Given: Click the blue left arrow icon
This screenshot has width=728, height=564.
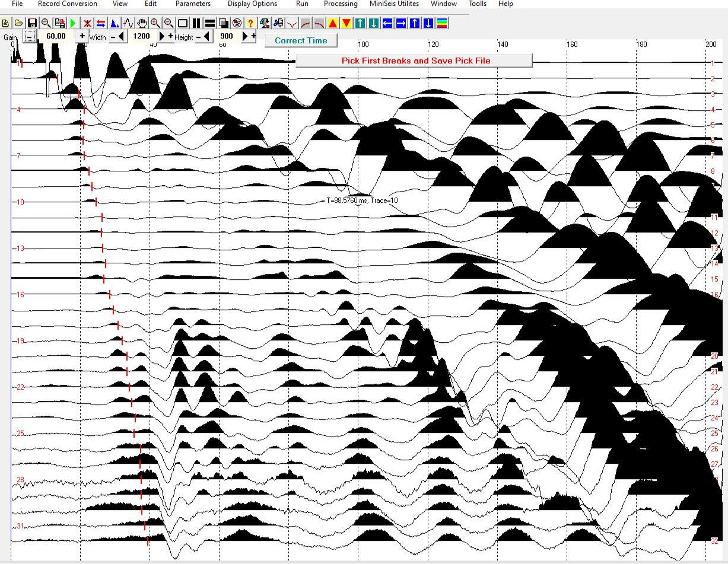Looking at the screenshot, I should click(x=387, y=23).
